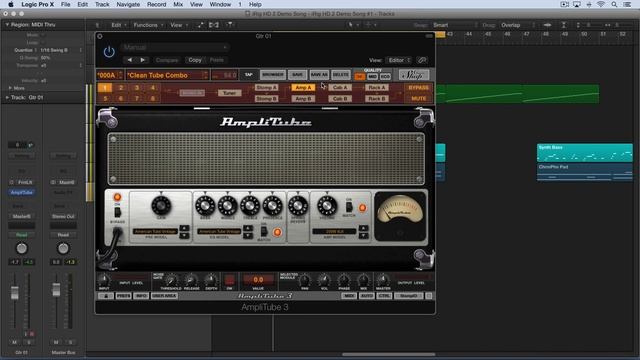
Task: Click the plugin link chain icon
Action: (x=422, y=60)
